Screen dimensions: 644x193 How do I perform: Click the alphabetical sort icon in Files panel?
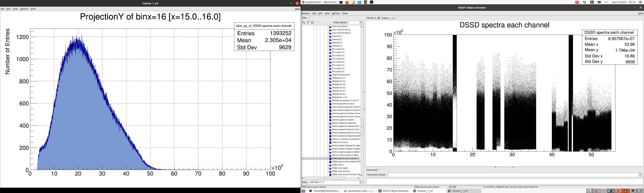pyautogui.click(x=304, y=23)
